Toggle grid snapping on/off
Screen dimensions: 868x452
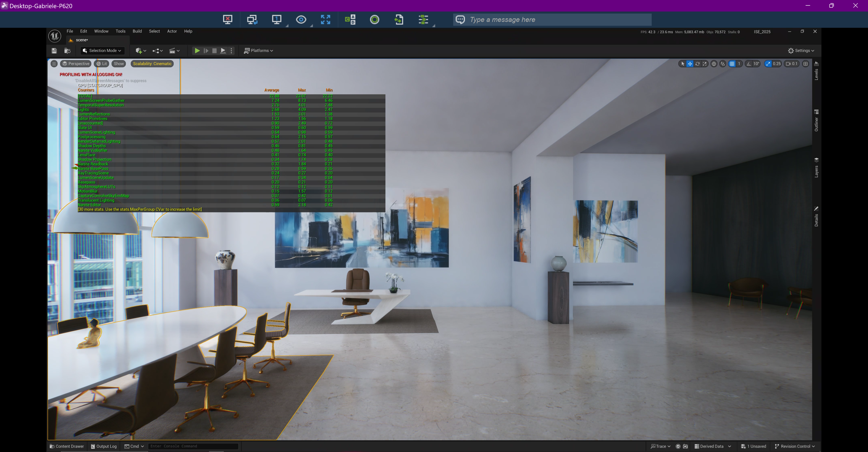coord(732,64)
